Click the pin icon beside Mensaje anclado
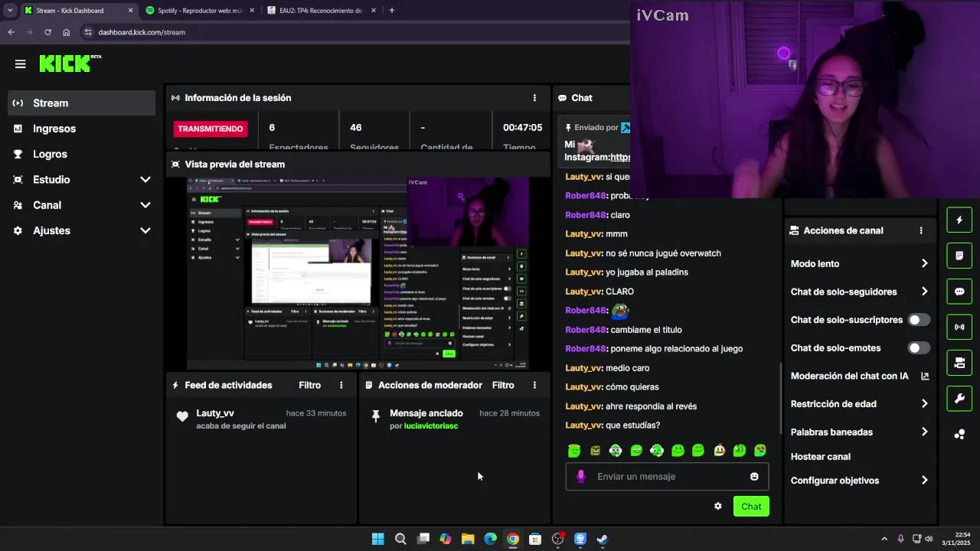The image size is (980, 551). tap(375, 416)
